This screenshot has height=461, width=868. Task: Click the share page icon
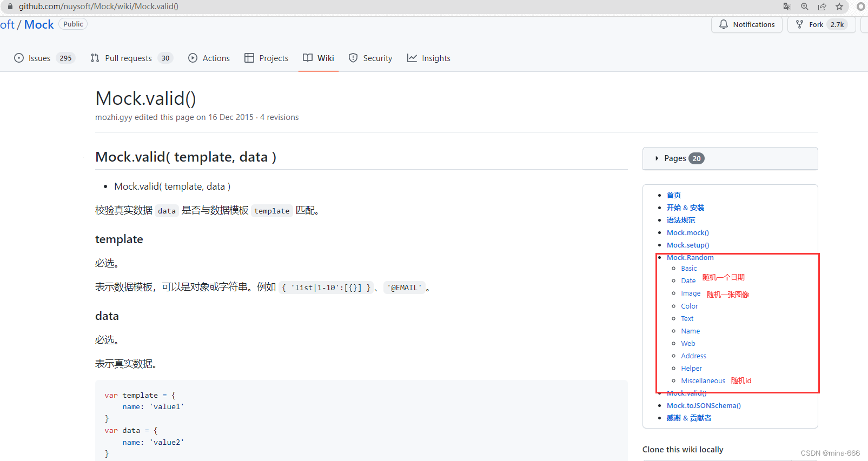tap(822, 6)
